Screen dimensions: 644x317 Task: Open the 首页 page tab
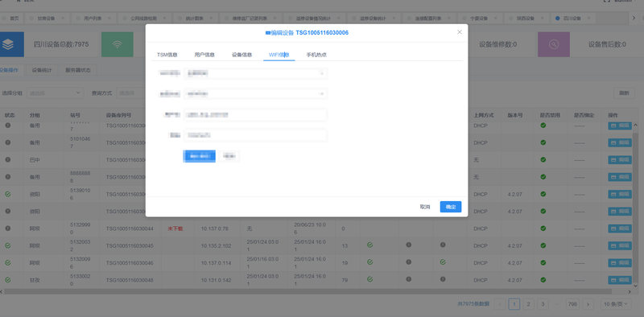point(11,18)
